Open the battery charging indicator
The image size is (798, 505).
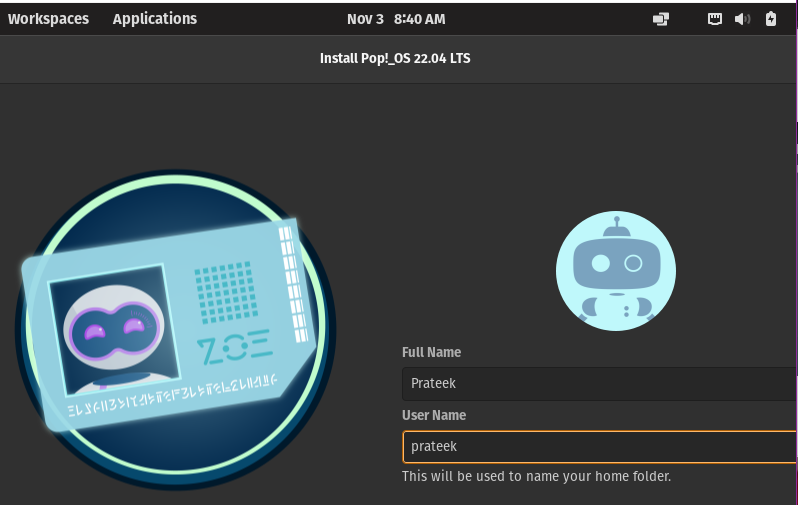771,19
